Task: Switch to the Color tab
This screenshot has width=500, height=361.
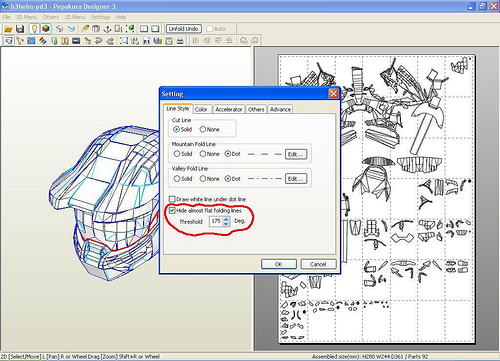Action: (201, 109)
